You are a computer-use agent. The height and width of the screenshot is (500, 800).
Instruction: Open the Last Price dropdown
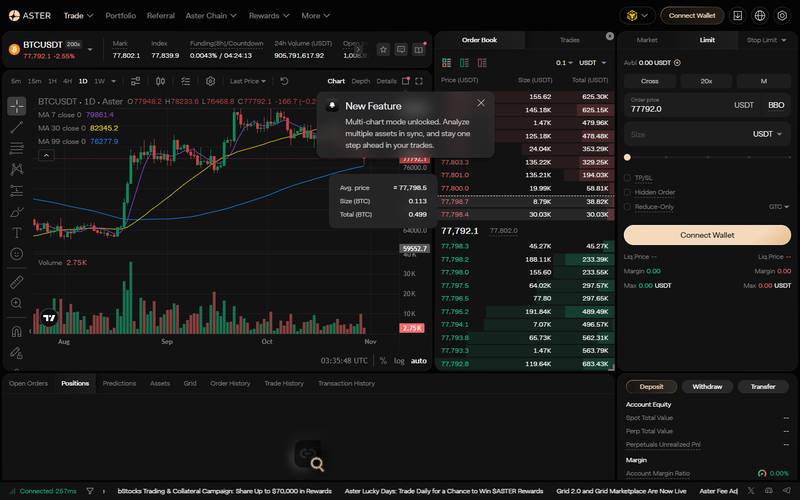point(248,81)
